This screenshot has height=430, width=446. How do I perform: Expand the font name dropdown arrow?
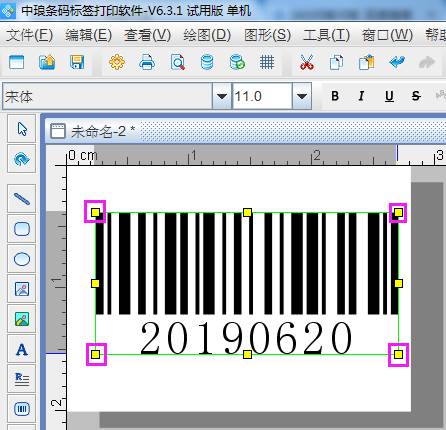coord(222,96)
